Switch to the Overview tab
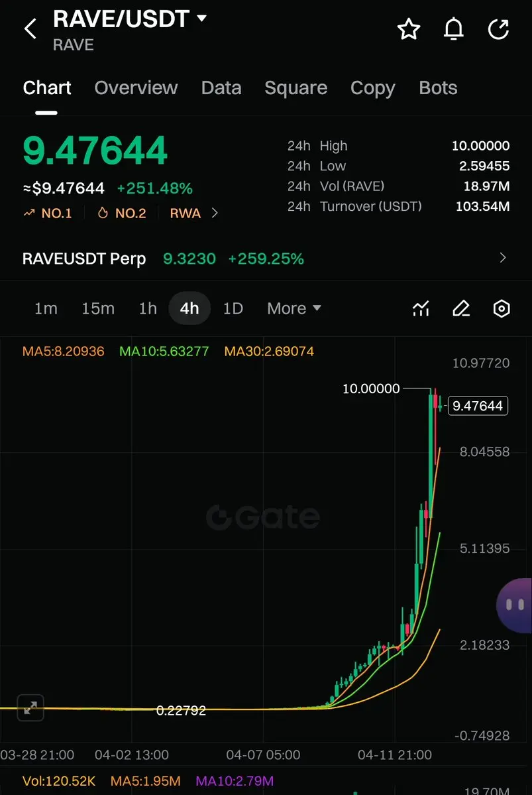532x795 pixels. 136,88
